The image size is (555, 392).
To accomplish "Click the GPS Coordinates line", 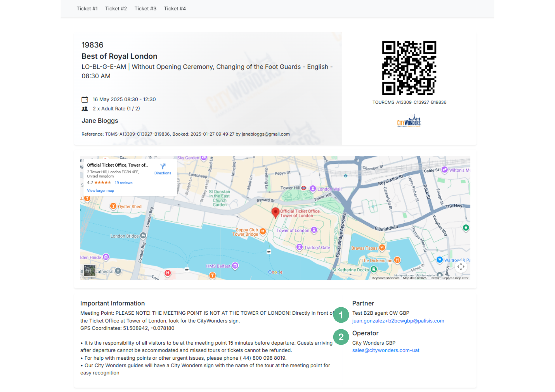I will pyautogui.click(x=127, y=328).
